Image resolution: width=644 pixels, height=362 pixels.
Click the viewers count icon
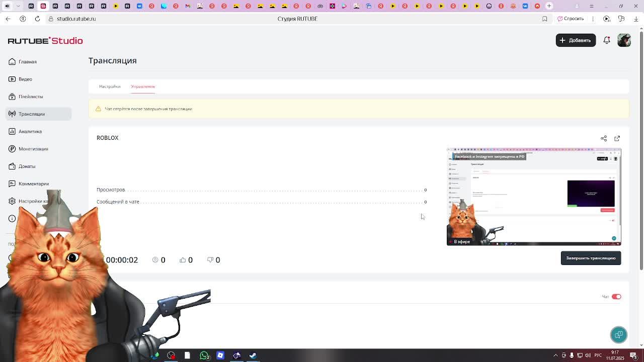155,260
